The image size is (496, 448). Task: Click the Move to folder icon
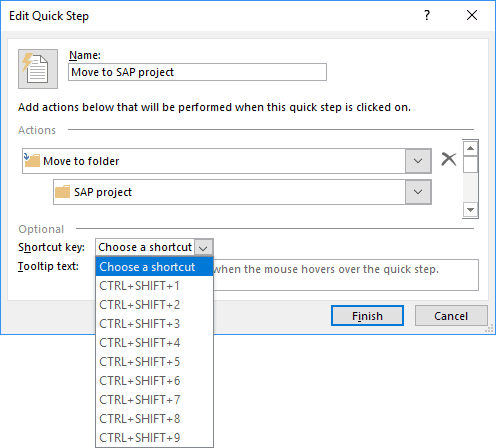[x=32, y=160]
